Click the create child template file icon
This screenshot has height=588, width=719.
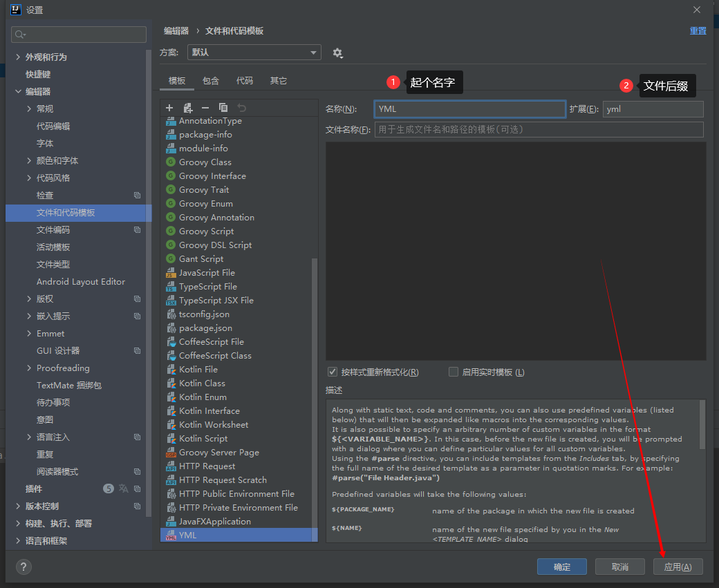(x=187, y=108)
